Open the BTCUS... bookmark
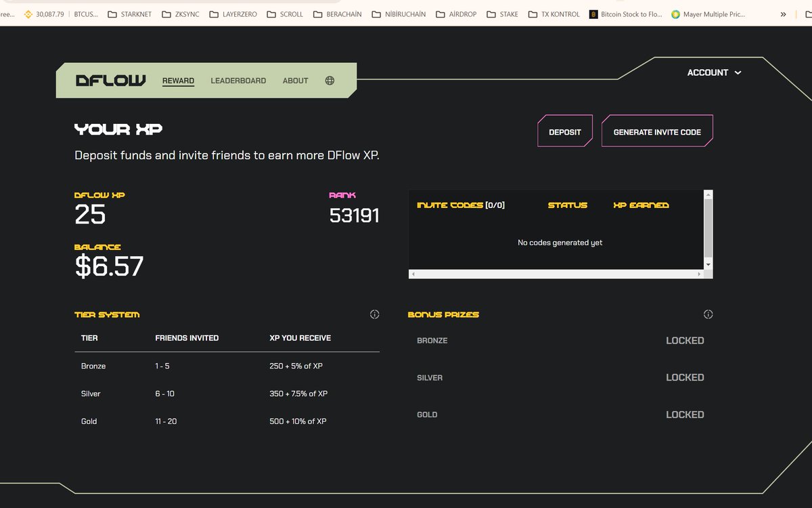This screenshot has height=508, width=812. (86, 14)
